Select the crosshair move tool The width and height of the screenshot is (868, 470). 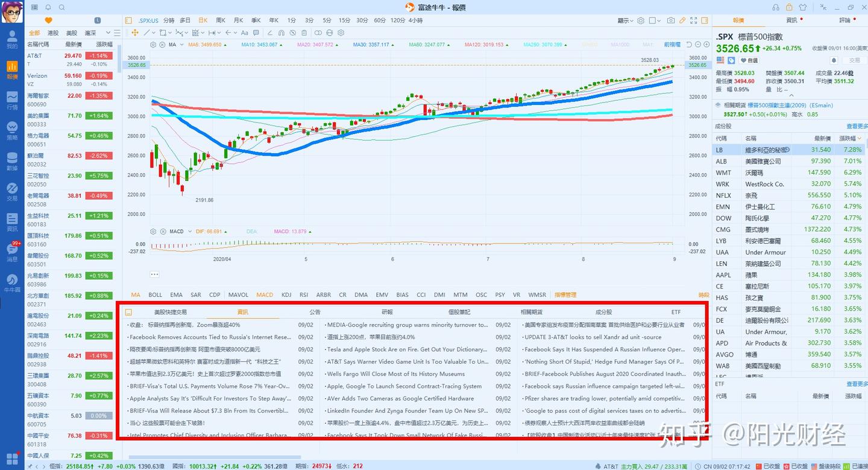[134, 33]
